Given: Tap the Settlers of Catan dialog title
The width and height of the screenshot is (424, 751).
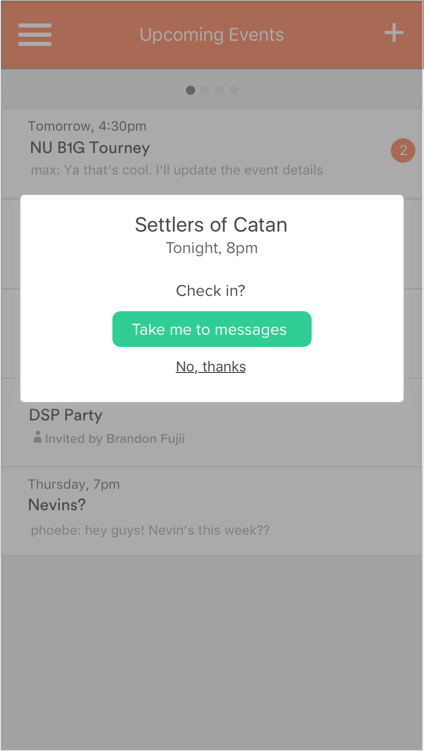Looking at the screenshot, I should point(211,225).
